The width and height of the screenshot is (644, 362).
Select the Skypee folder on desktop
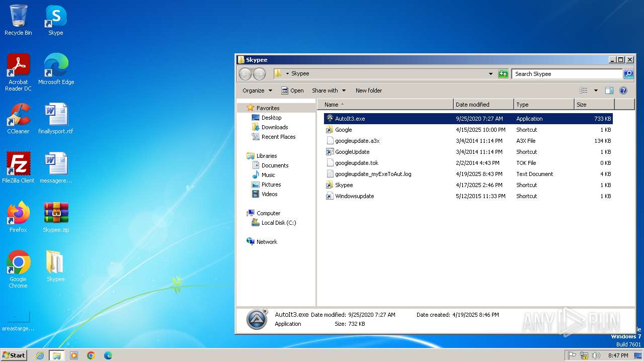[56, 266]
